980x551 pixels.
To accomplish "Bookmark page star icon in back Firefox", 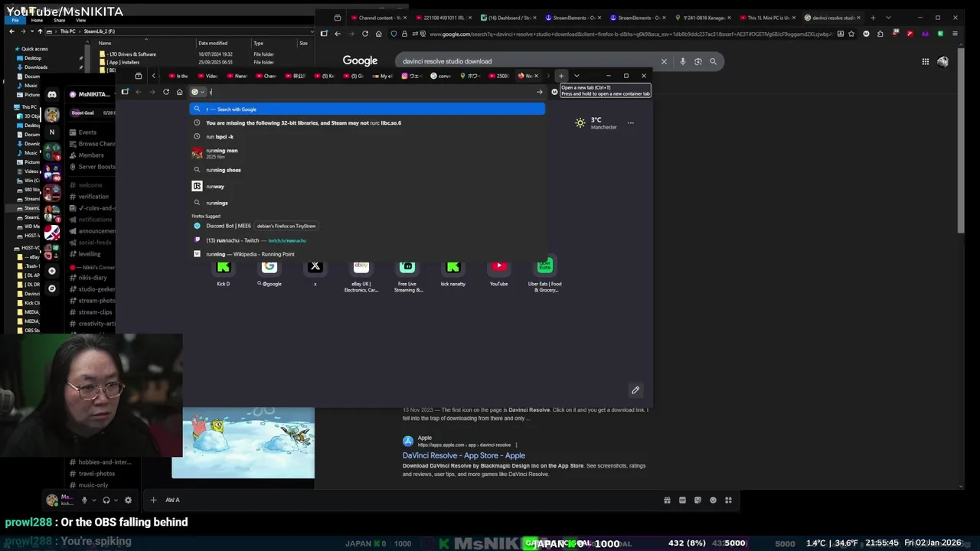I will pos(851,34).
